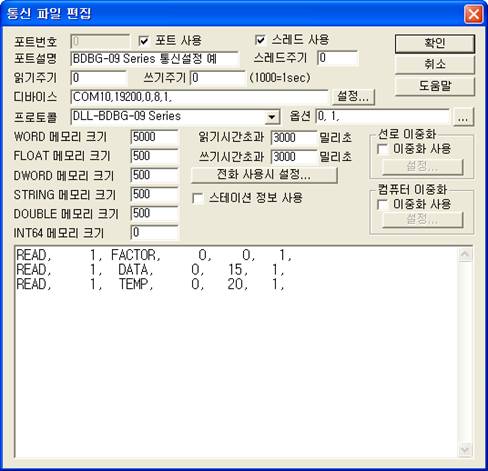Click the FLOAT 메모리 크기 field
This screenshot has height=471, width=488.
(x=155, y=156)
